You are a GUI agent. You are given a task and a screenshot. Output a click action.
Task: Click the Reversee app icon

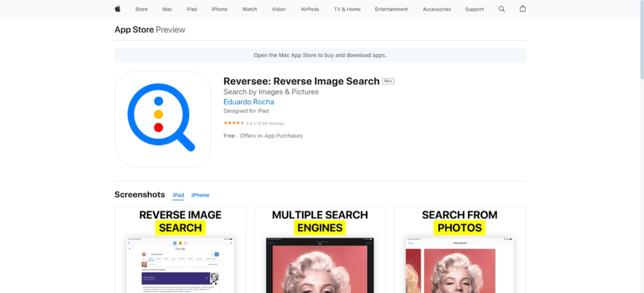(x=162, y=119)
